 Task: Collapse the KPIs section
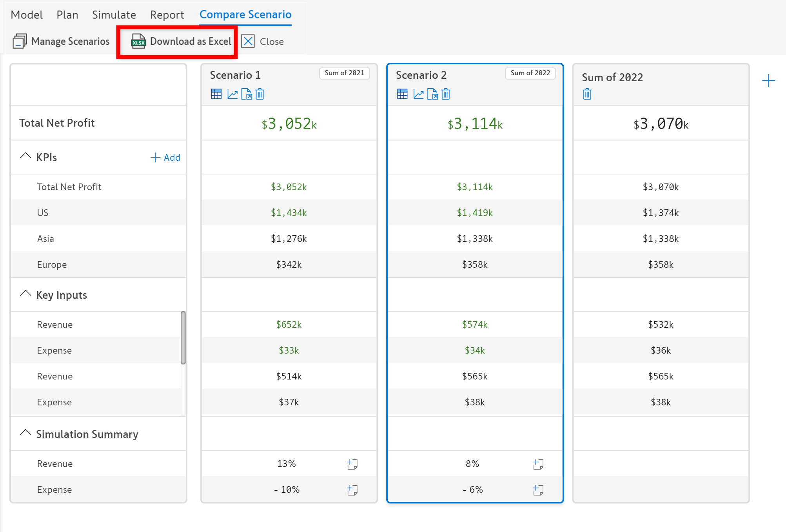[x=25, y=156]
